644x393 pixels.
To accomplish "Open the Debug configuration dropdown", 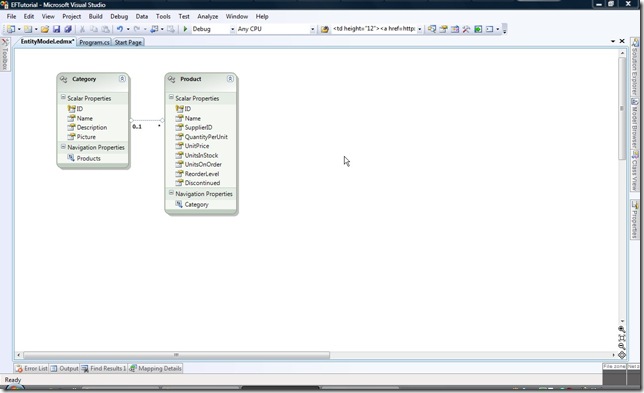I will 232,30.
